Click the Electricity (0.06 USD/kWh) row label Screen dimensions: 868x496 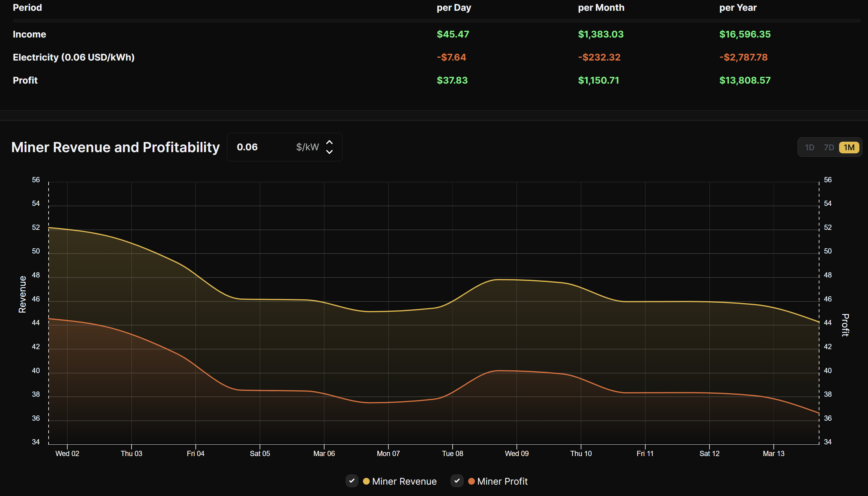[x=74, y=57]
